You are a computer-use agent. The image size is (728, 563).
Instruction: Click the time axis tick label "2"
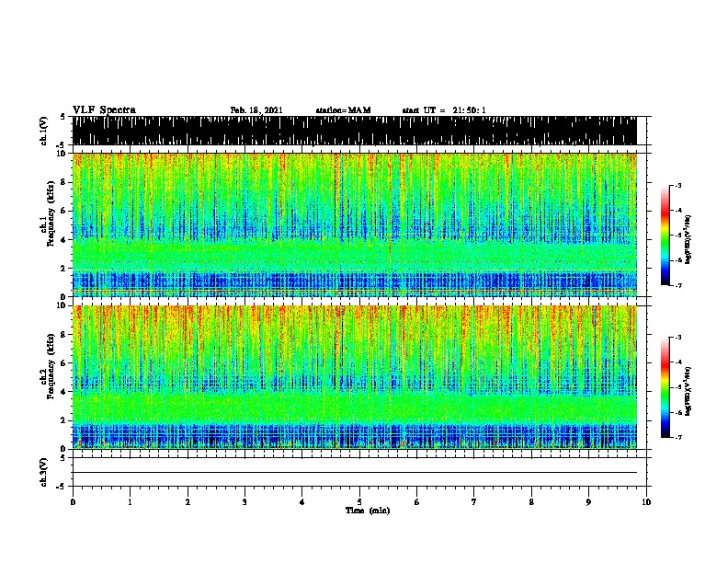click(188, 502)
